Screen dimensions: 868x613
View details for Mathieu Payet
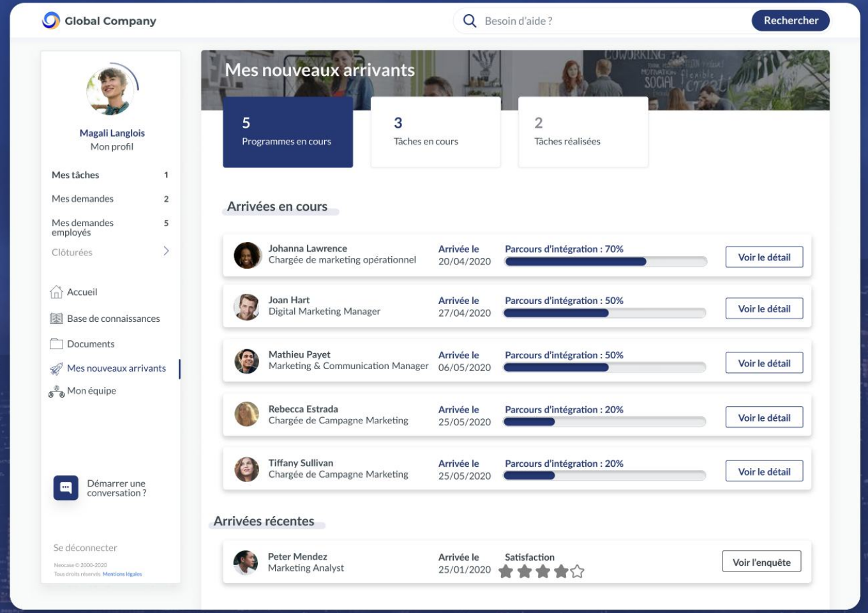click(x=764, y=363)
